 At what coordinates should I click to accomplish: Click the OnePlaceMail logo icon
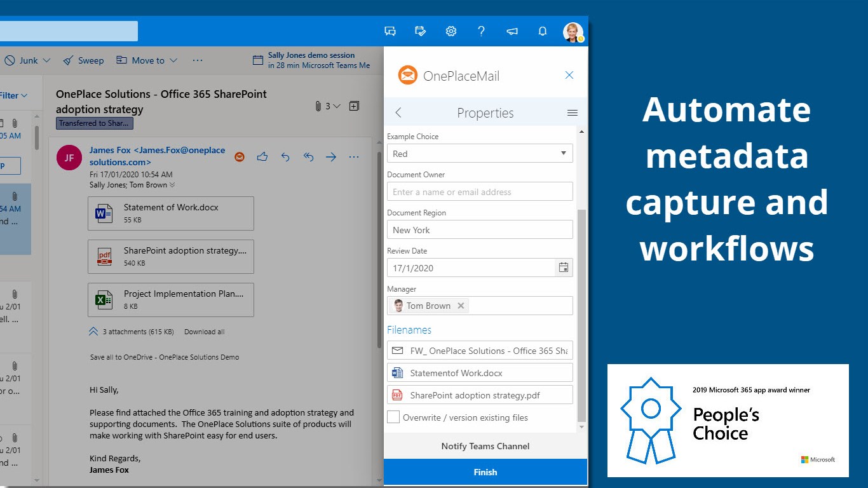tap(407, 75)
